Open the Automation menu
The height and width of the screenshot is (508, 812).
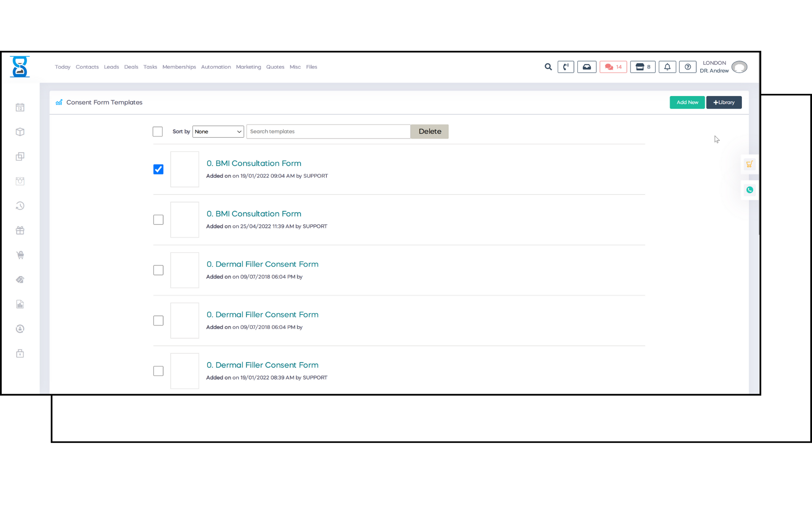[216, 67]
